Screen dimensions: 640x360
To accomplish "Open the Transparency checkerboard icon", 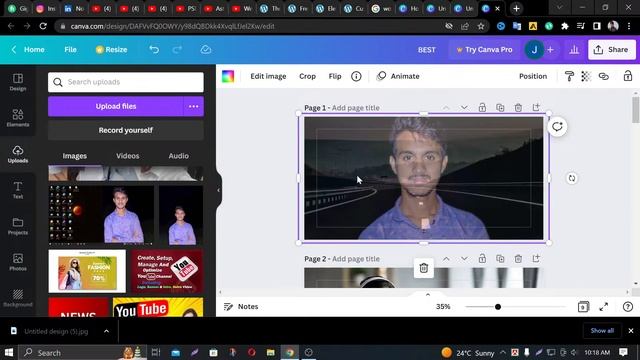I will point(586,76).
